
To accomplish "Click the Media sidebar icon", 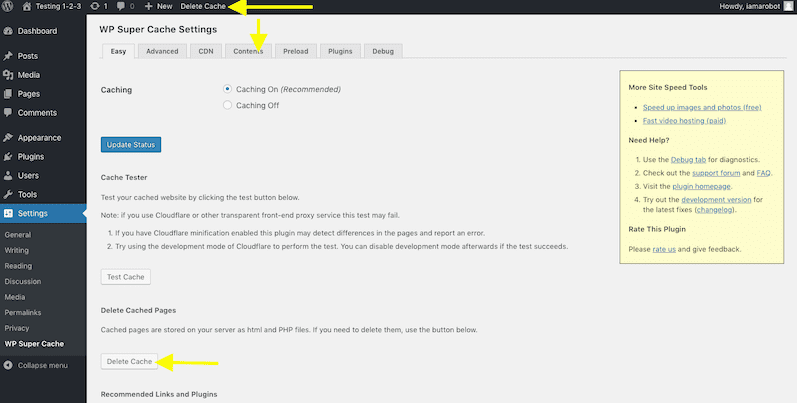I will tap(8, 75).
